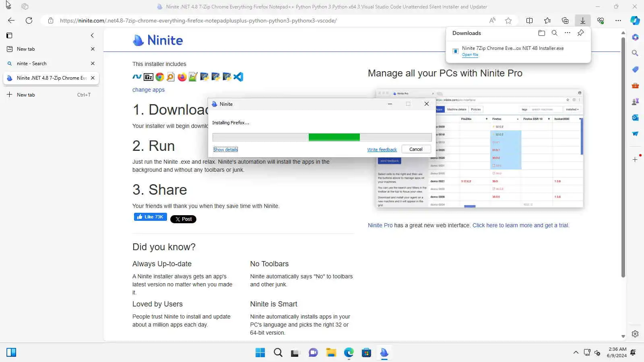
Task: Show hidden icons in system tray
Action: (576, 353)
